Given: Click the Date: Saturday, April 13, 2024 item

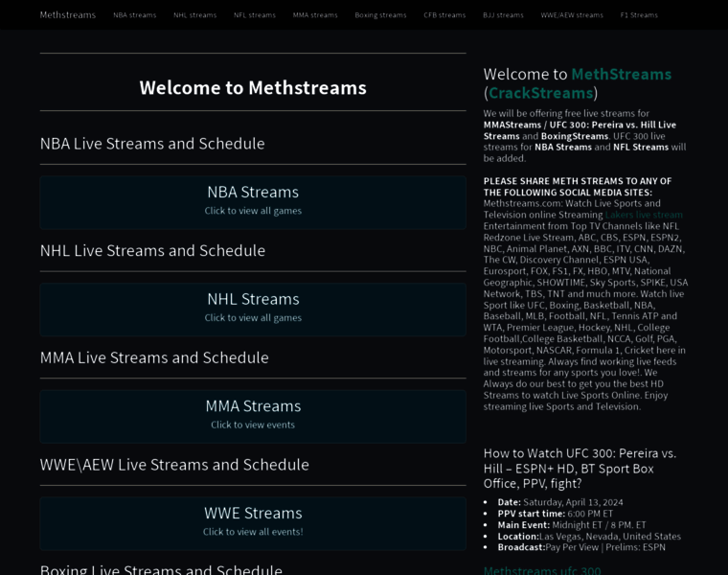Looking at the screenshot, I should click(560, 502).
